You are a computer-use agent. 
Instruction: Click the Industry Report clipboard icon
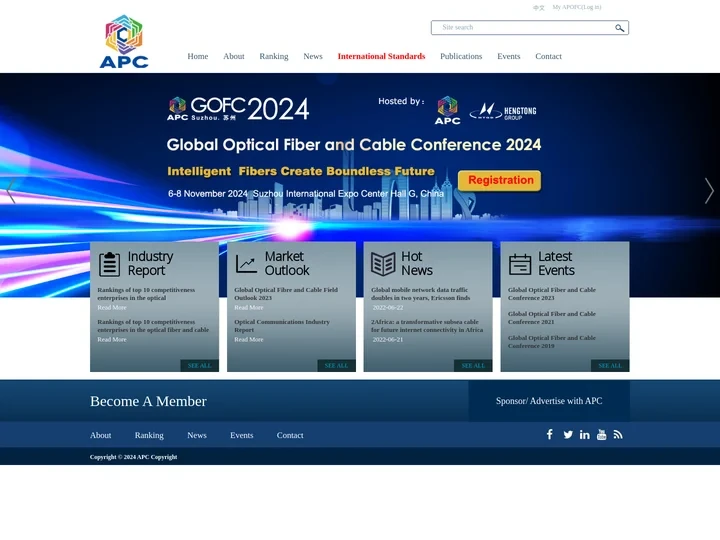pos(109,264)
